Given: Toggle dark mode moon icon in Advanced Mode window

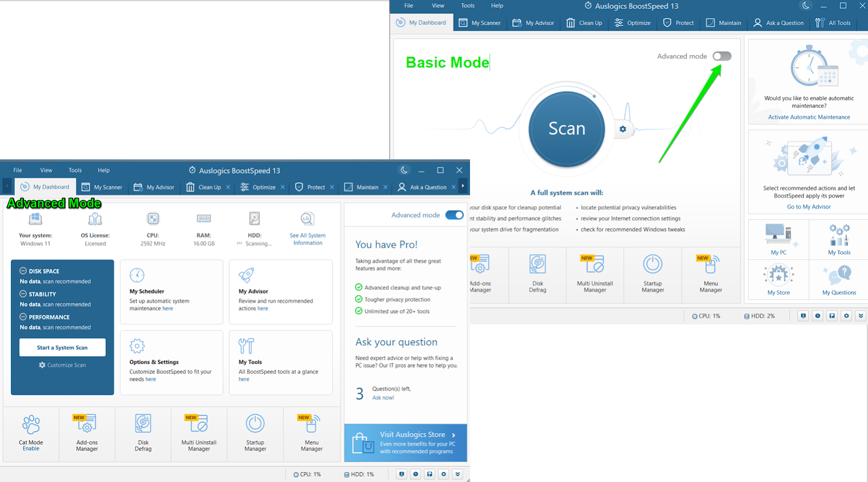Looking at the screenshot, I should coord(404,170).
